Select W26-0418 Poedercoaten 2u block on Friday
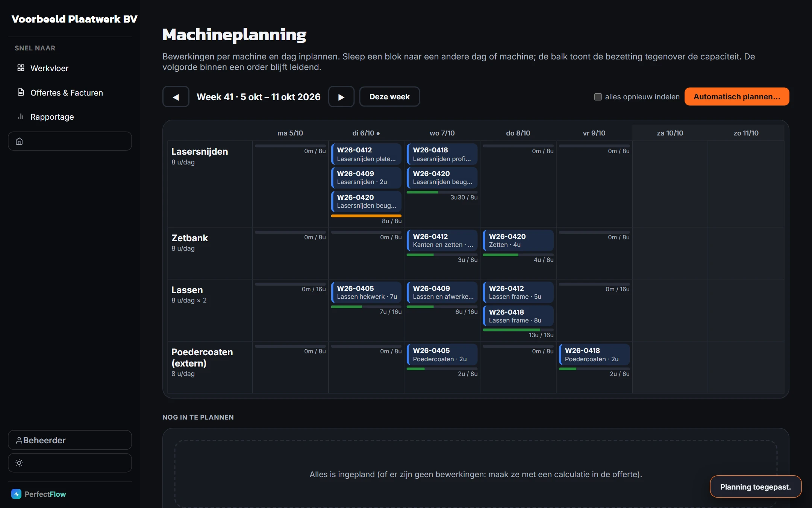Screen dimensions: 812x508 pos(594,354)
